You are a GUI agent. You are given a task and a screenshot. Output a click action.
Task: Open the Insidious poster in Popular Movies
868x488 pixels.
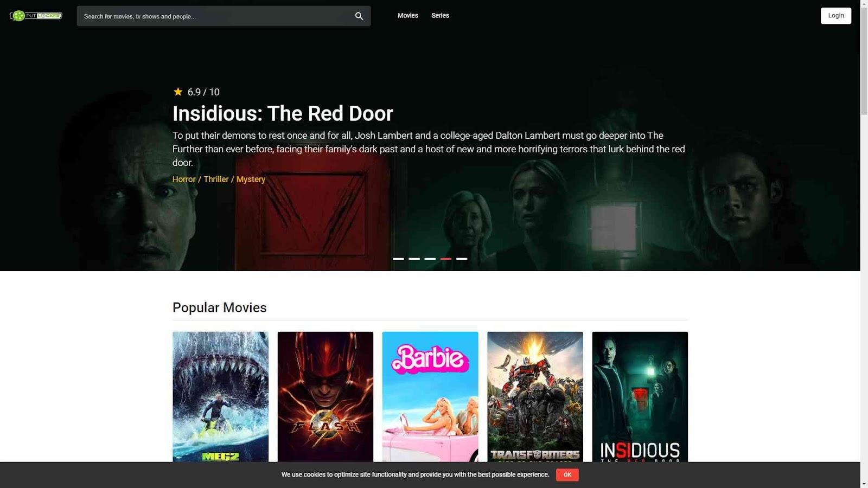[x=640, y=397]
